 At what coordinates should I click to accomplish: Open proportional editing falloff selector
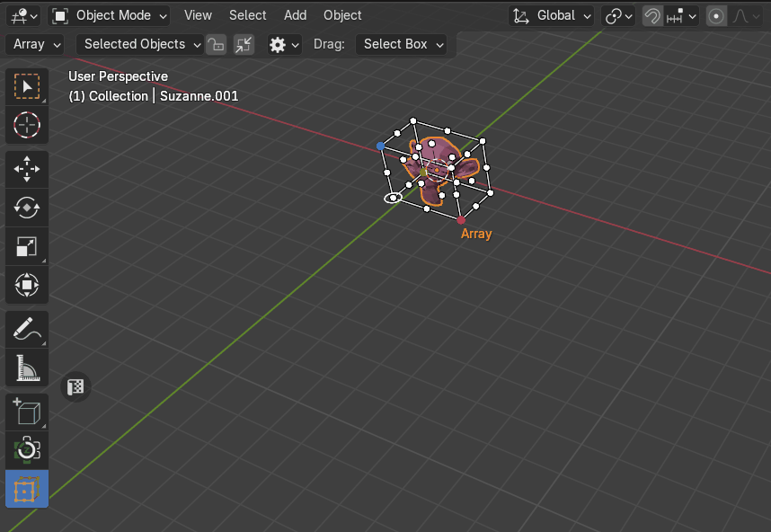pos(746,16)
